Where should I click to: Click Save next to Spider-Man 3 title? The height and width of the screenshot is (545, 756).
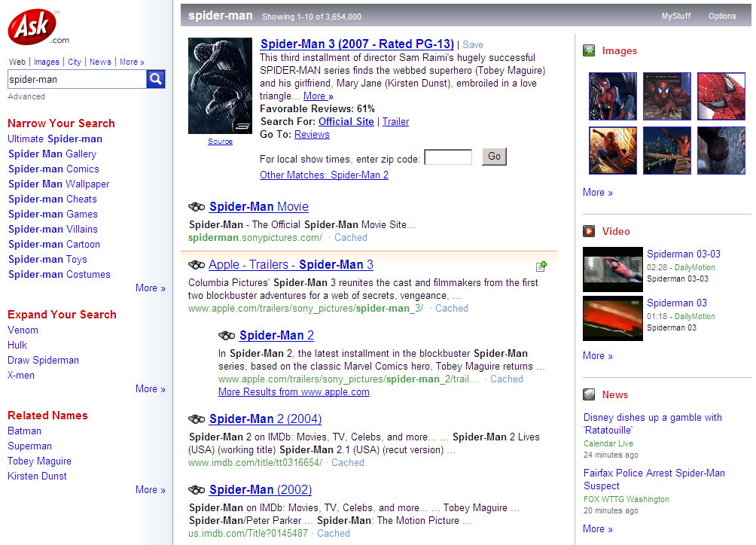point(473,45)
